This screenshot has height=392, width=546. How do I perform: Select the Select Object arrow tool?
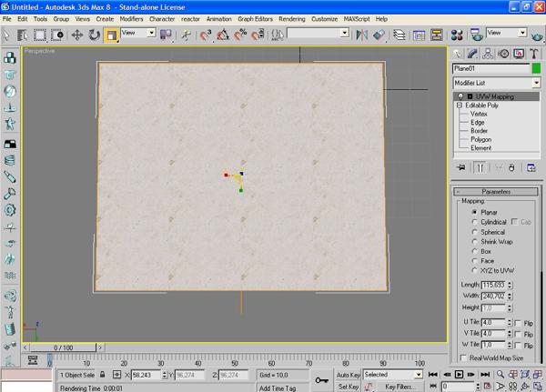pos(6,35)
